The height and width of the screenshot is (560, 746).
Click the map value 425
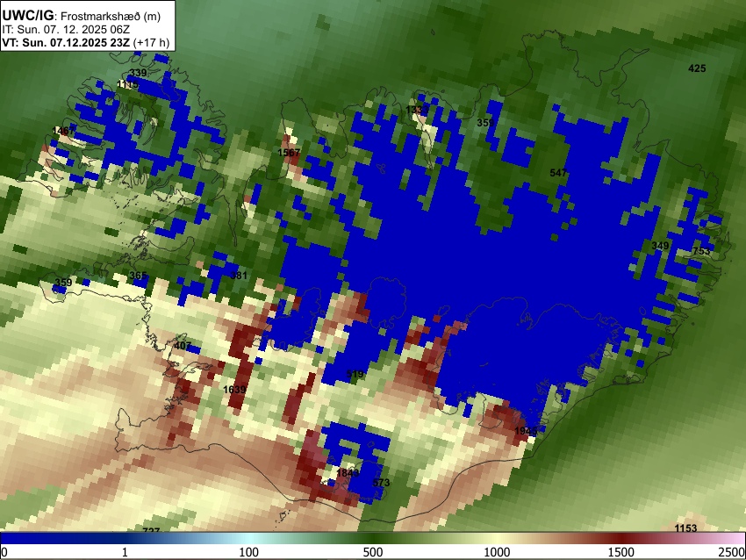697,68
